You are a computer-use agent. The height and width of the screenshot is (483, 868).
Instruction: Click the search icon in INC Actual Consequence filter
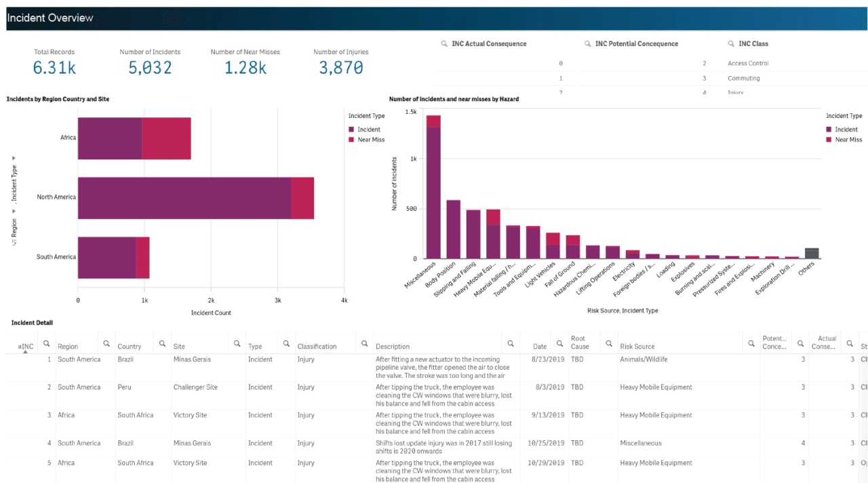click(x=444, y=43)
